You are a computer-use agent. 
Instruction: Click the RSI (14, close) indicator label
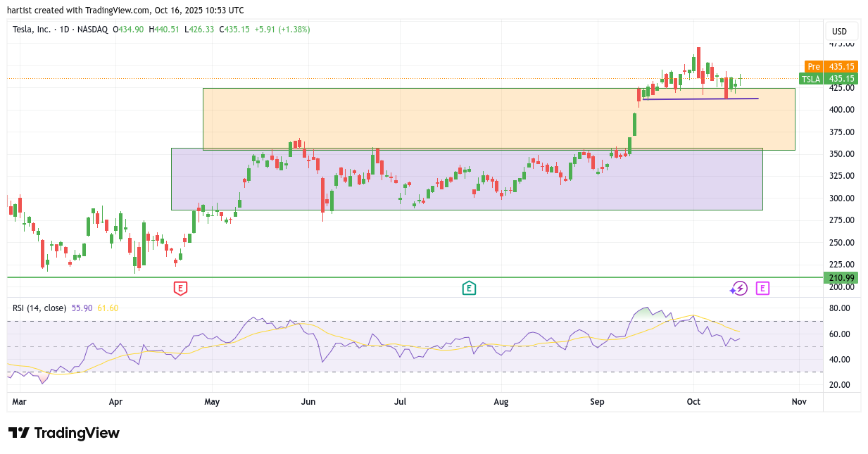click(39, 308)
